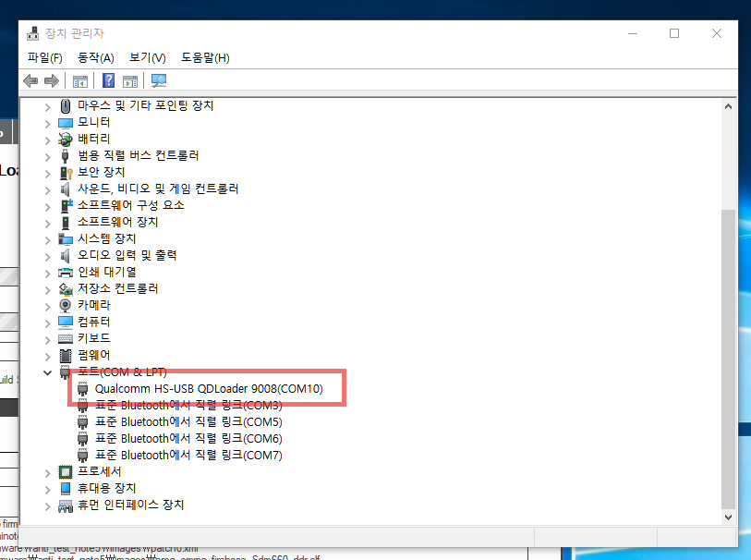Click the port icon beside Qualcomm HS-USB QDLoader 9008
Image resolution: width=751 pixels, height=560 pixels.
pyautogui.click(x=83, y=389)
